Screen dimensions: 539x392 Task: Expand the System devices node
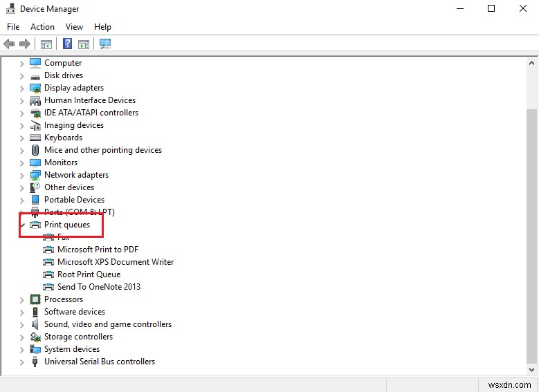pos(21,350)
